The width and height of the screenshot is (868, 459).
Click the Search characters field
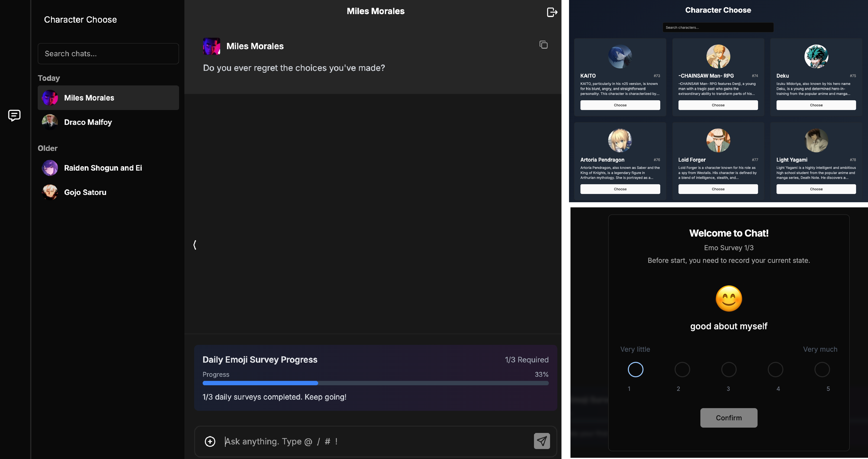(718, 27)
